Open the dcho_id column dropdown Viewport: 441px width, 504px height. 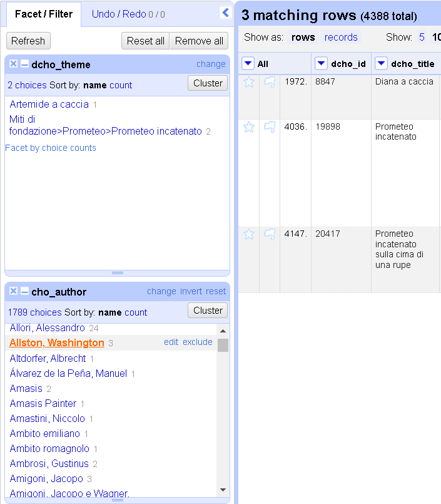321,63
